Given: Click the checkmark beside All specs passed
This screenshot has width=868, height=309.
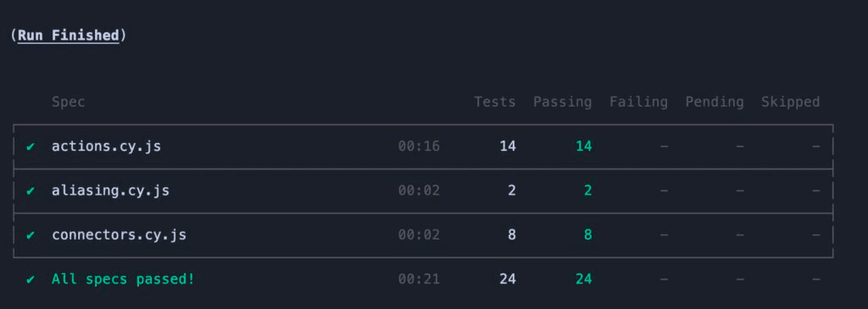Looking at the screenshot, I should click(x=31, y=279).
